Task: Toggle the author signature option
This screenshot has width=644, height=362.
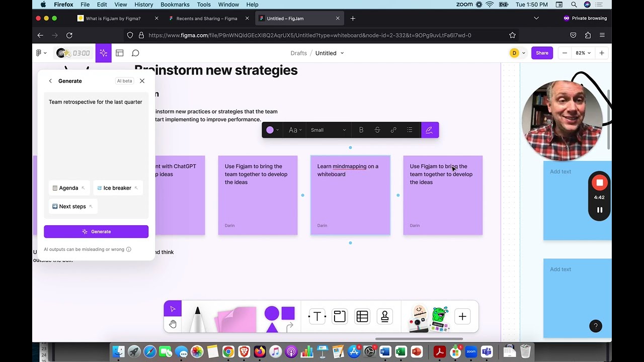Action: click(429, 130)
